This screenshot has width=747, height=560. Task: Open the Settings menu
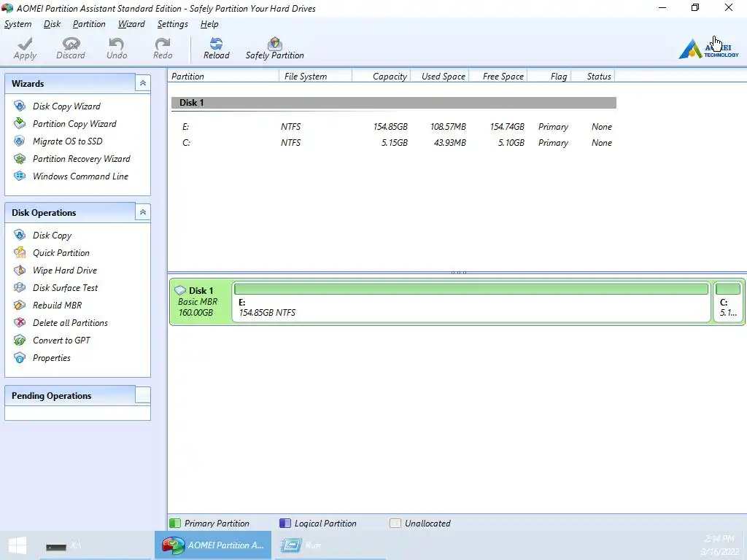(172, 24)
